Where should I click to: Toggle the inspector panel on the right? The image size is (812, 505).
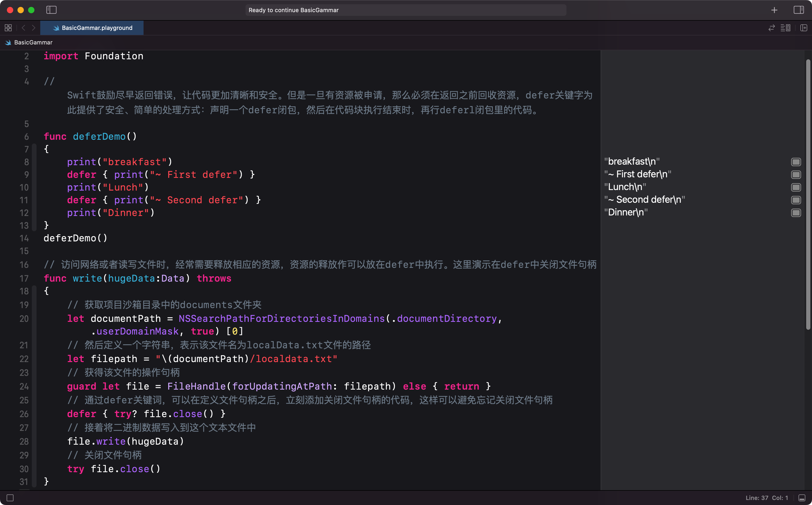[799, 10]
